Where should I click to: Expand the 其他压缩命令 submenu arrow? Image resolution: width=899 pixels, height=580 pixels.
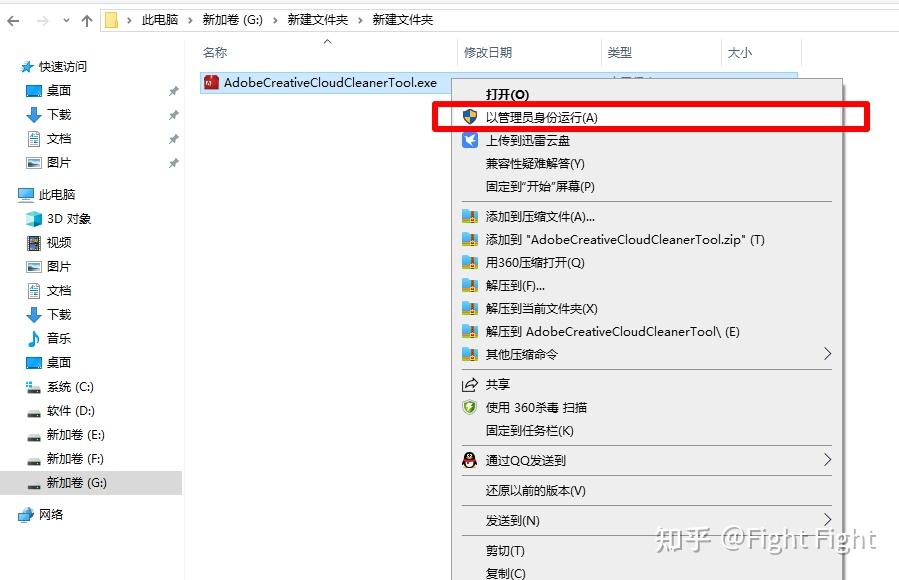[x=826, y=355]
